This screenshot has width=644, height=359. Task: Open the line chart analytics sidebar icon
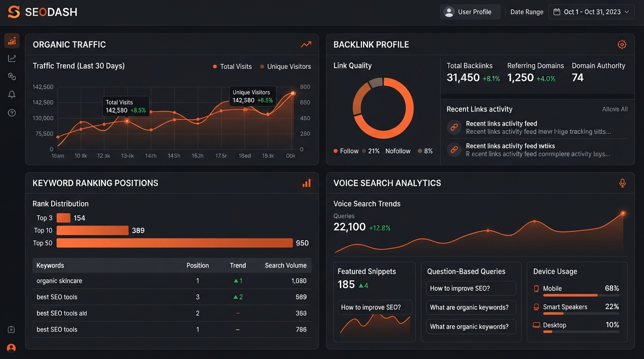(x=12, y=58)
